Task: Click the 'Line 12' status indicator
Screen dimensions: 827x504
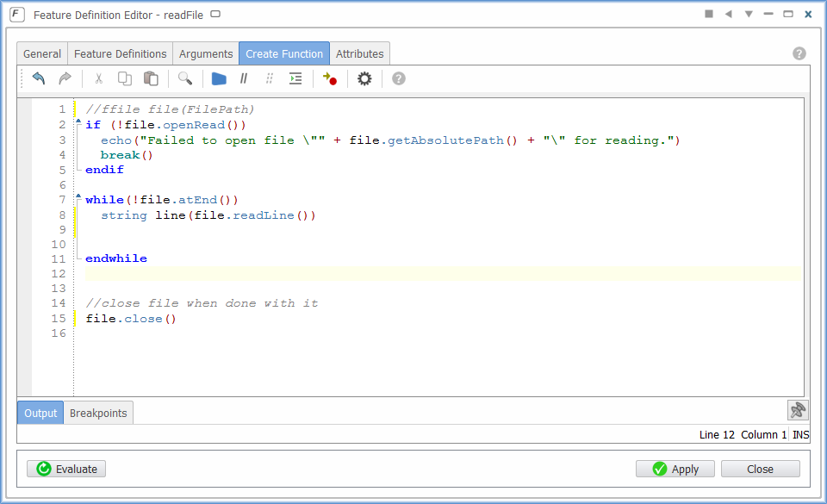Action: (x=717, y=434)
